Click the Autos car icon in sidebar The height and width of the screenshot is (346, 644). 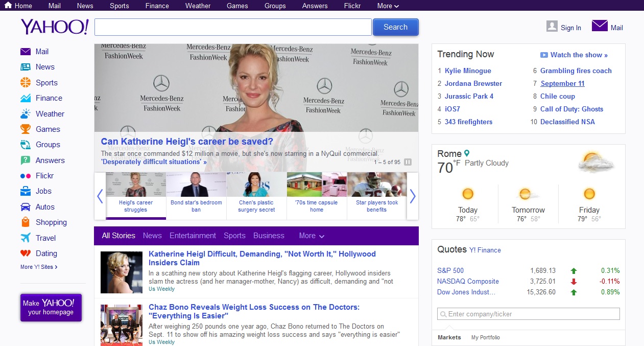26,207
